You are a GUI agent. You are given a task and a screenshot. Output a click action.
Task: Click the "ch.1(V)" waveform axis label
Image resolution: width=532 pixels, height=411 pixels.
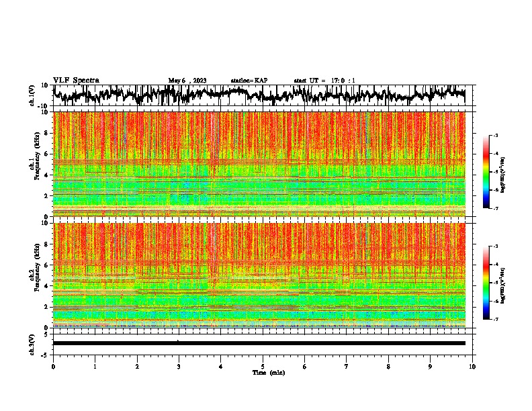(32, 95)
